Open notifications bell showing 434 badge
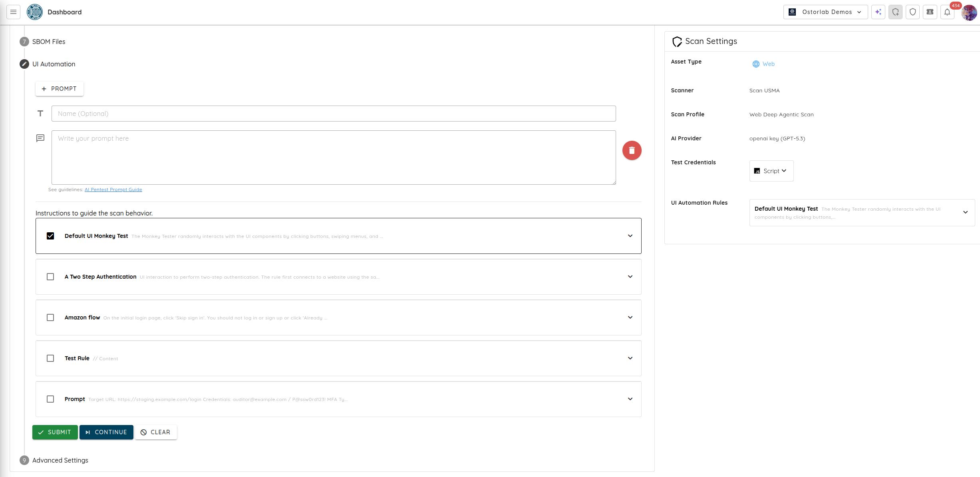Viewport: 980px width, 477px height. pos(947,12)
